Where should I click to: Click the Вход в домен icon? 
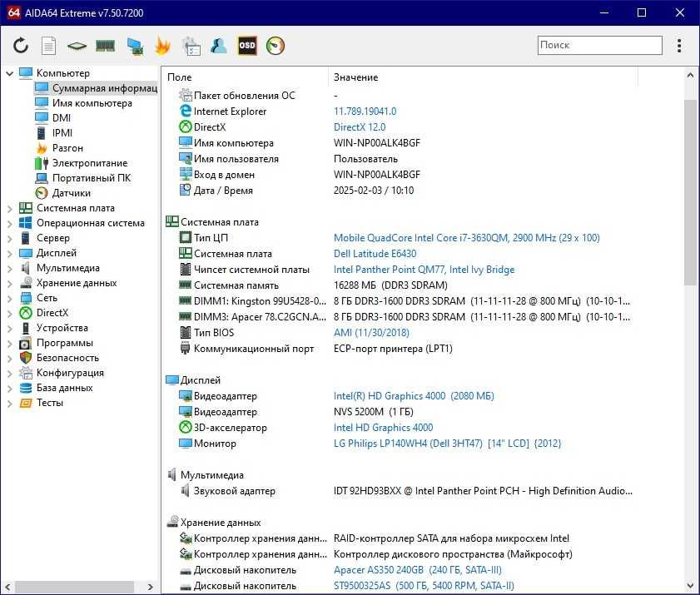[x=186, y=174]
